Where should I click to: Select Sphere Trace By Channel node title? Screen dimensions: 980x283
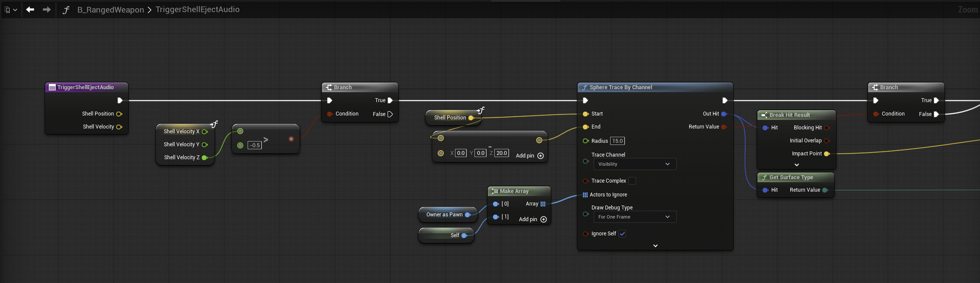[621, 87]
